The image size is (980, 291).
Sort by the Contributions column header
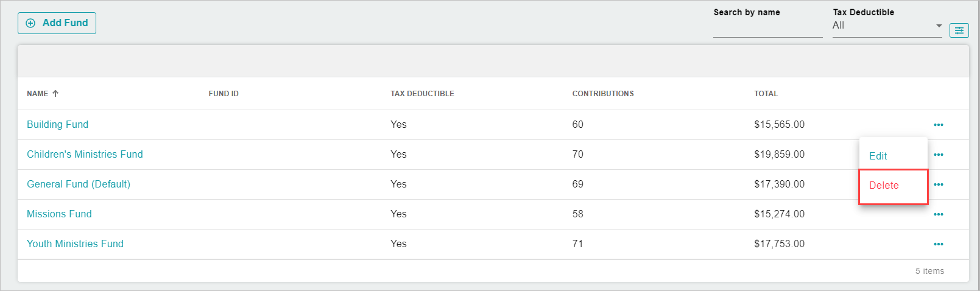[603, 94]
